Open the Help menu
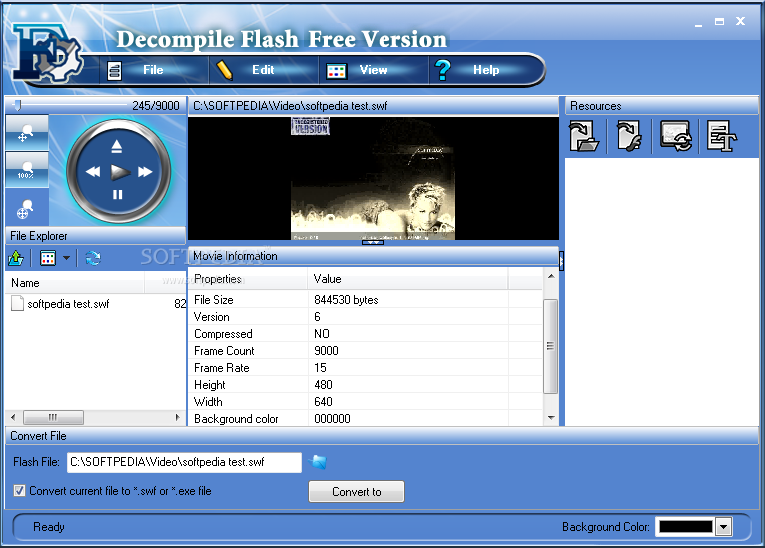Screen dimensions: 765x548 (x=485, y=70)
